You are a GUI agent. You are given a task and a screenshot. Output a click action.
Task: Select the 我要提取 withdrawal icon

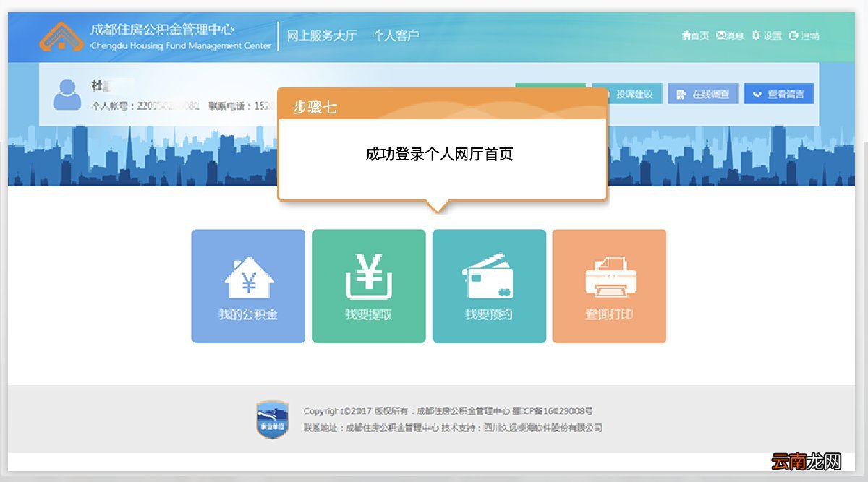pyautogui.click(x=368, y=278)
